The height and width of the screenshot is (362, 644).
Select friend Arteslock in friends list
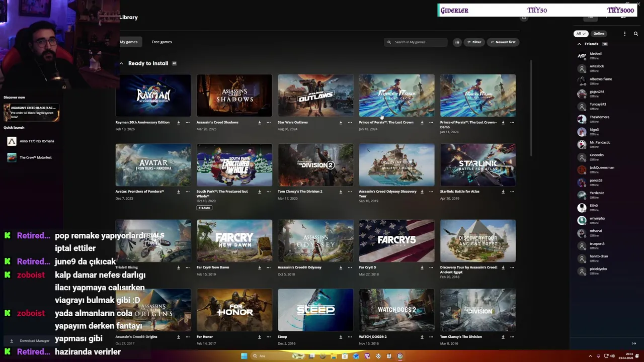[596, 68]
